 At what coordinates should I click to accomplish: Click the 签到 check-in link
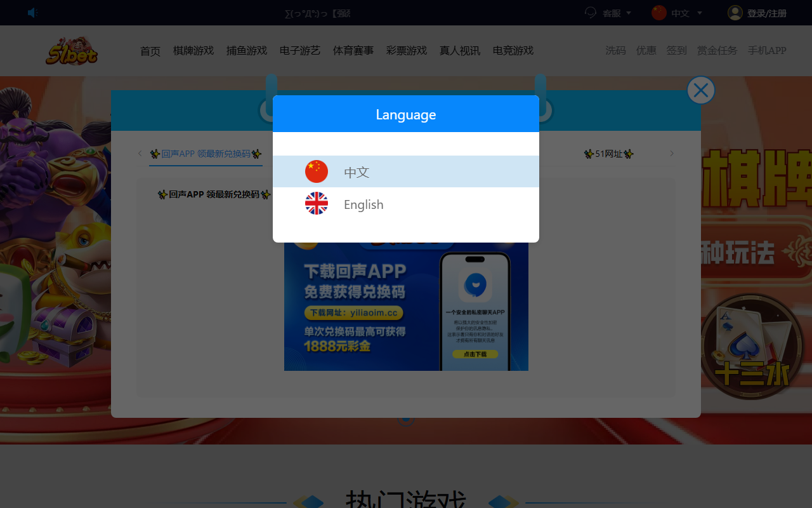(x=677, y=51)
